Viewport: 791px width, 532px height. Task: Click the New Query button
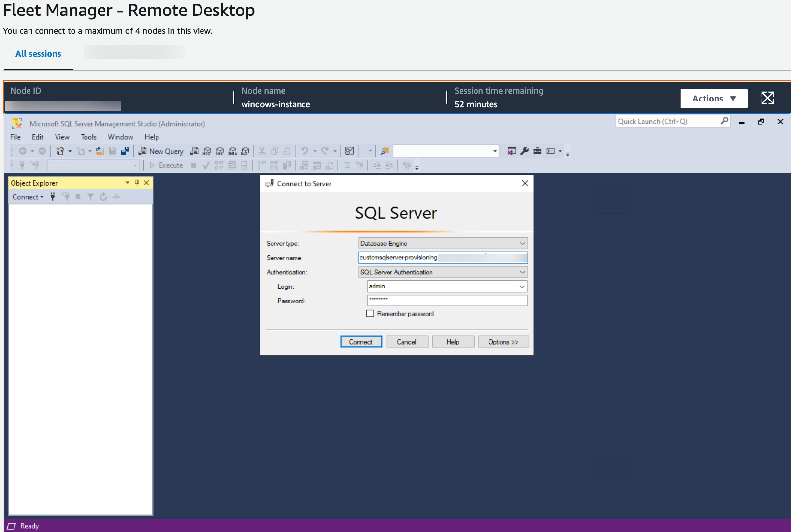pyautogui.click(x=161, y=151)
